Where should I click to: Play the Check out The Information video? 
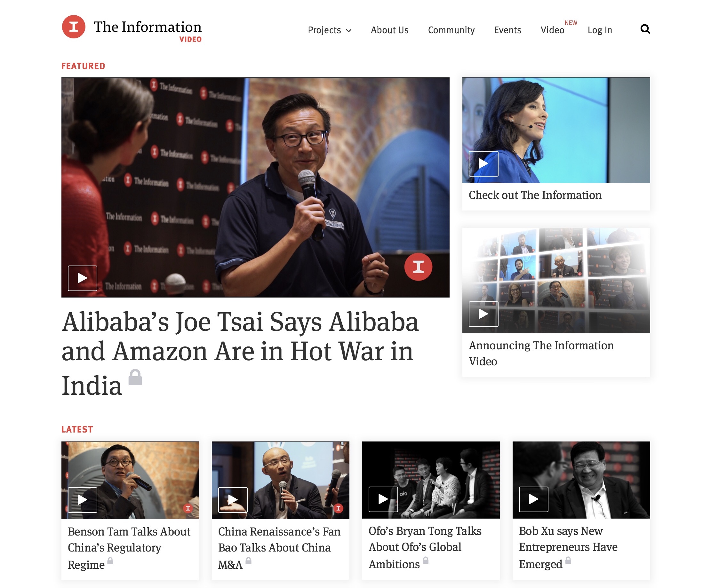click(x=483, y=163)
